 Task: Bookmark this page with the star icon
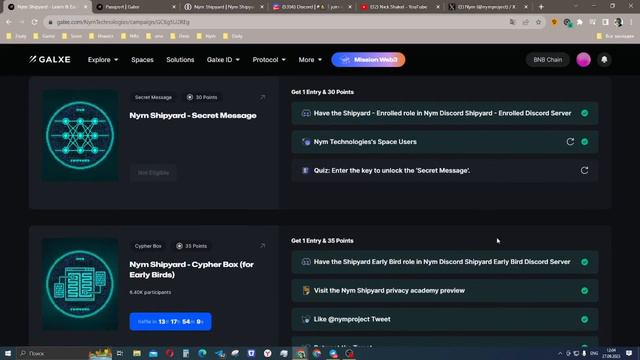coord(538,22)
